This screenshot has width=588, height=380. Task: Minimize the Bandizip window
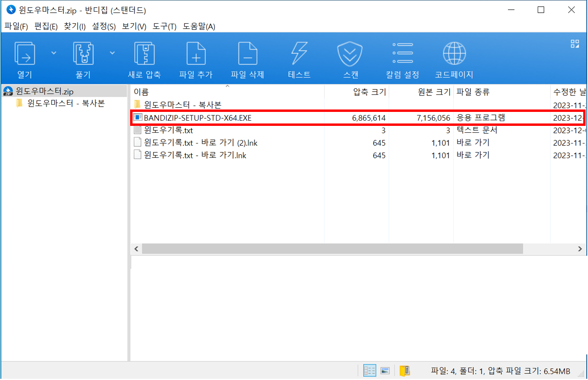coord(511,10)
